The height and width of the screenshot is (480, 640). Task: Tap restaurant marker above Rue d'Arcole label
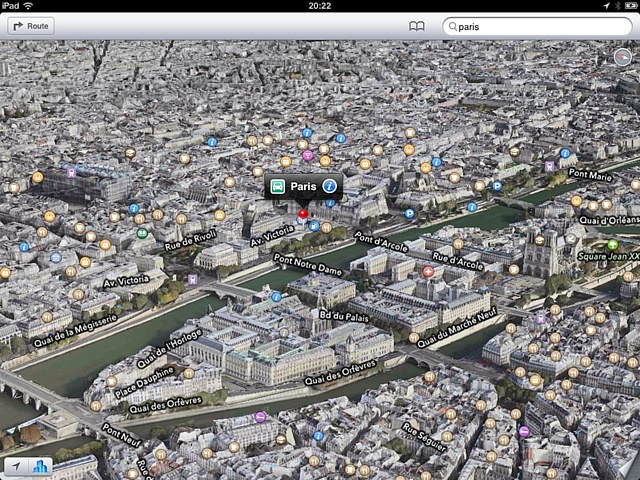pos(458,244)
